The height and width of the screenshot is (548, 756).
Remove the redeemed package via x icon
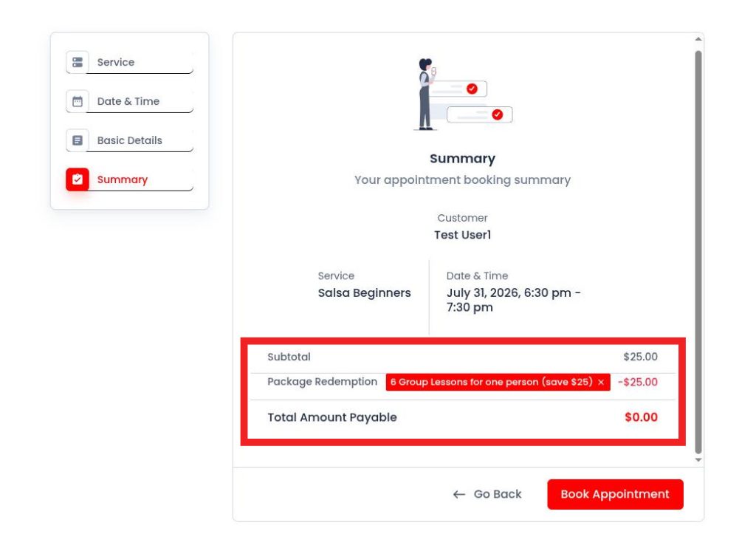click(x=601, y=382)
